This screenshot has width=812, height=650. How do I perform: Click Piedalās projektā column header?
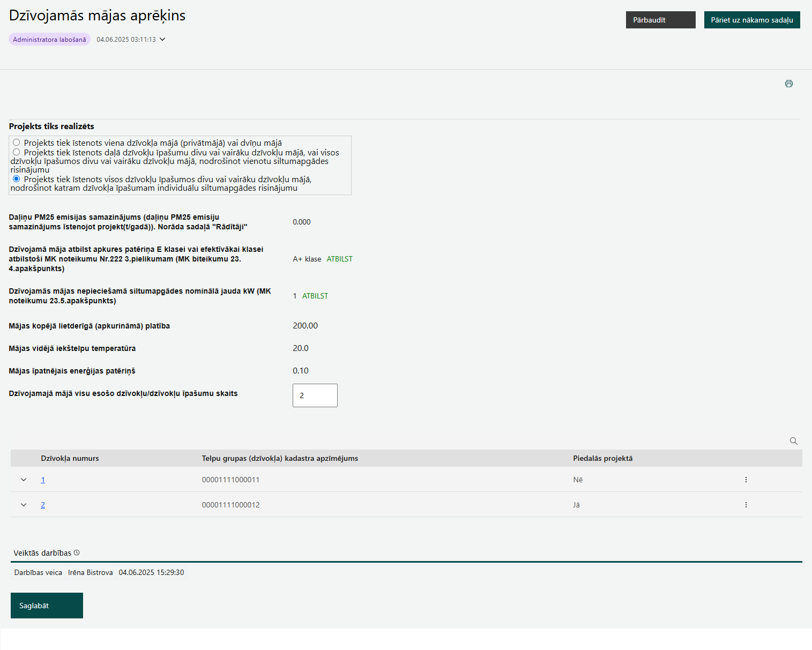pos(602,458)
